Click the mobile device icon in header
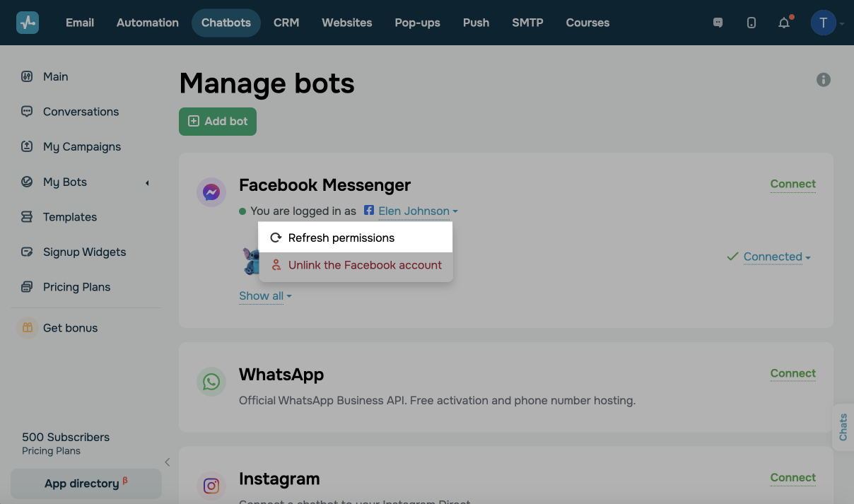This screenshot has height=504, width=854. (751, 23)
